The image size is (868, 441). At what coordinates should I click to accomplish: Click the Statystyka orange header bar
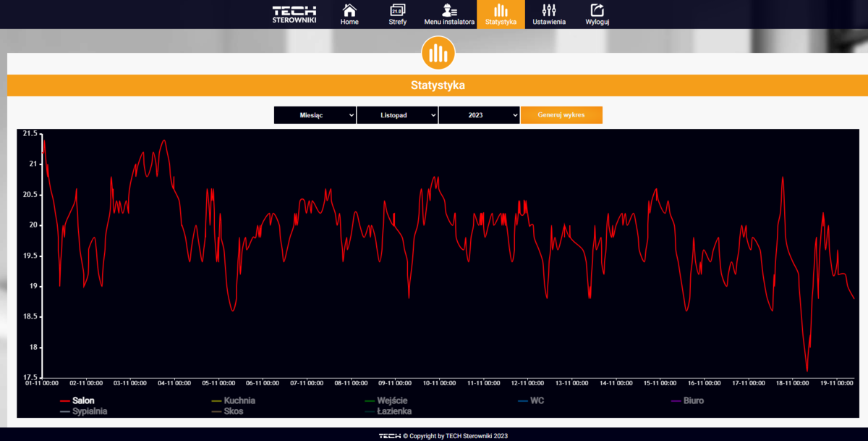(438, 85)
